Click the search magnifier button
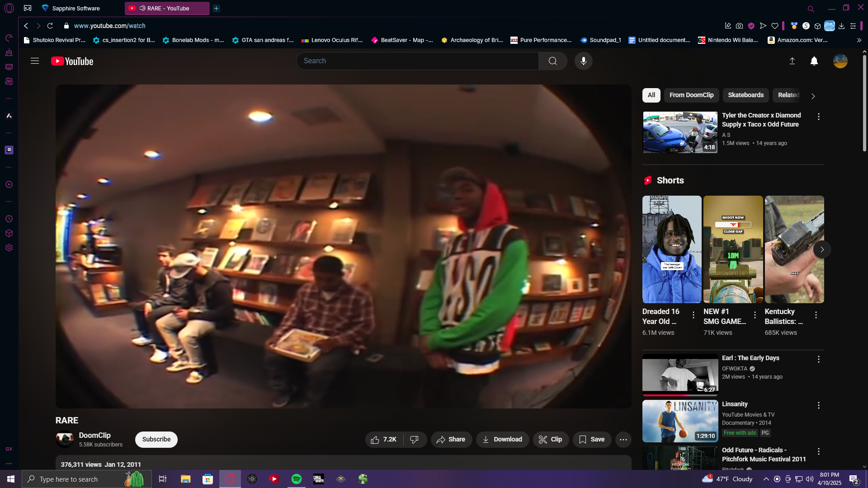 [x=552, y=61]
